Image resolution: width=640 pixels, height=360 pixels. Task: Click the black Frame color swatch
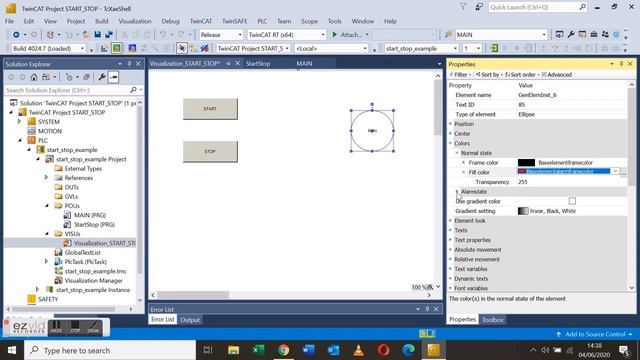coord(526,162)
